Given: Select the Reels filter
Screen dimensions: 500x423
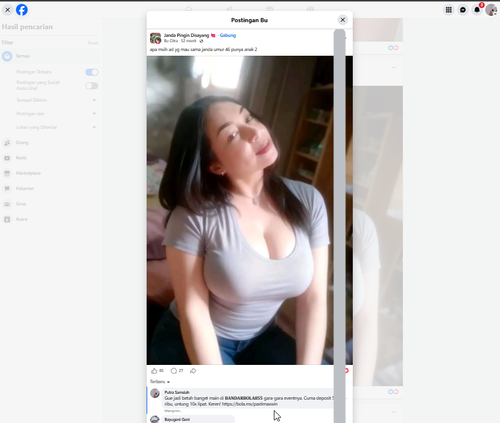Looking at the screenshot, I should [50, 158].
